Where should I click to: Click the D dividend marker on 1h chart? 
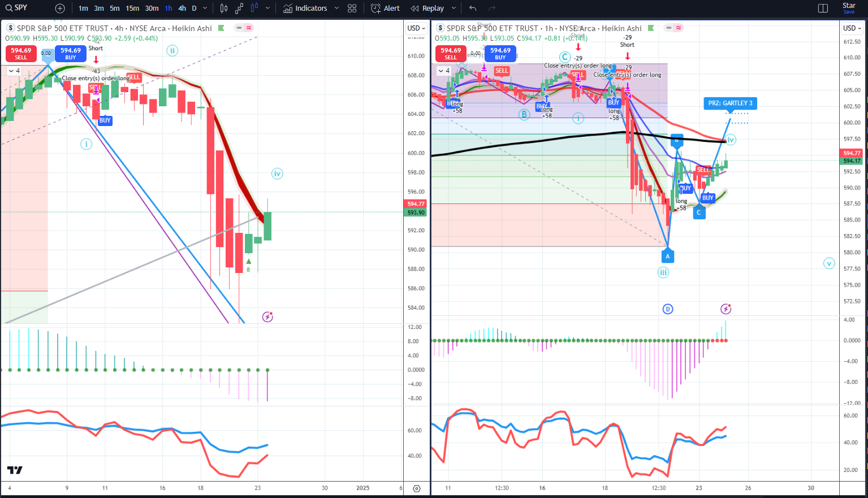pyautogui.click(x=668, y=309)
